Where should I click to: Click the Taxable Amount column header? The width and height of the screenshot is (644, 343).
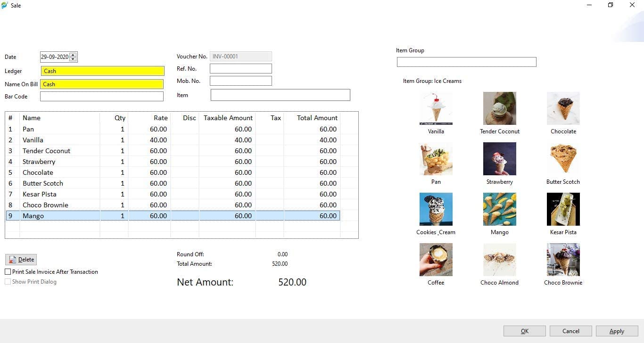[227, 118]
